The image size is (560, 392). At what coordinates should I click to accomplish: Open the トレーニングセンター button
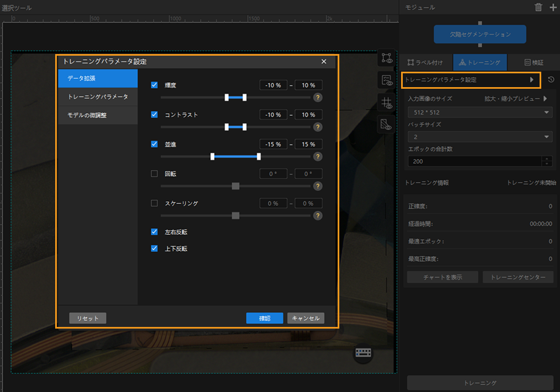click(518, 277)
